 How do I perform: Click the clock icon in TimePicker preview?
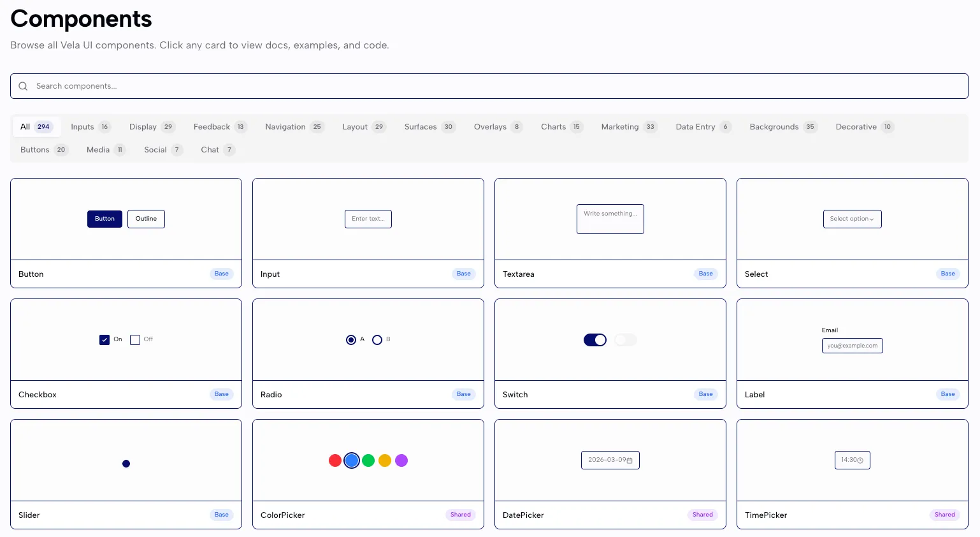[x=860, y=460]
